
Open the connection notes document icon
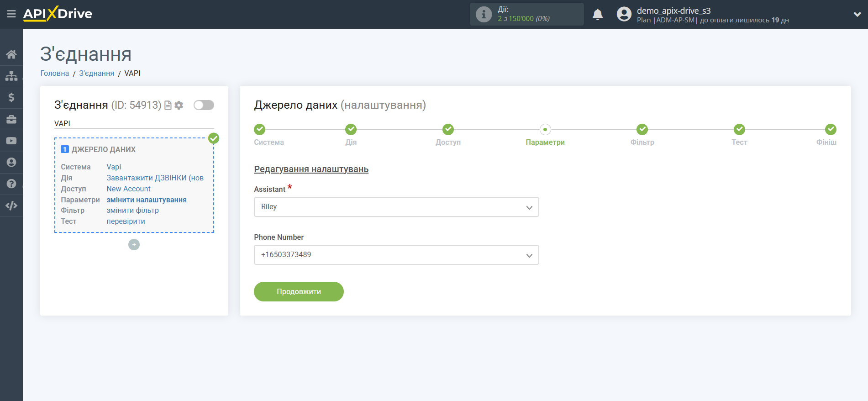[x=168, y=106]
